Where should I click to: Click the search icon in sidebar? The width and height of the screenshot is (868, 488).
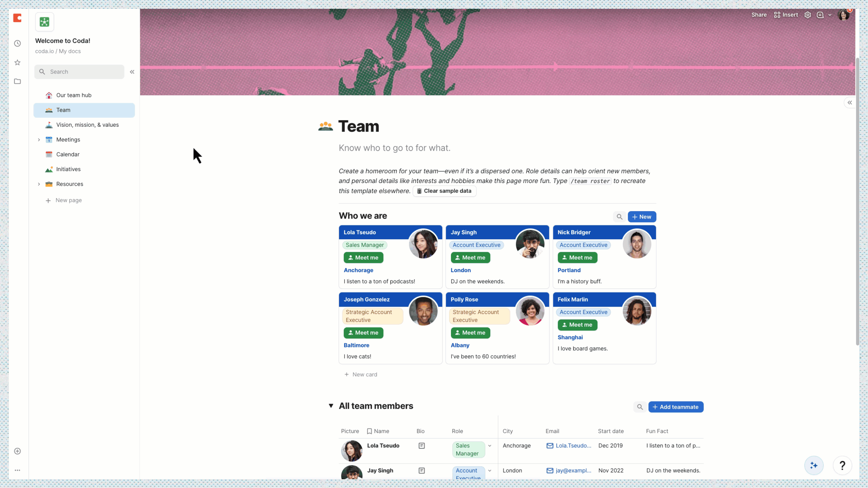(x=42, y=72)
